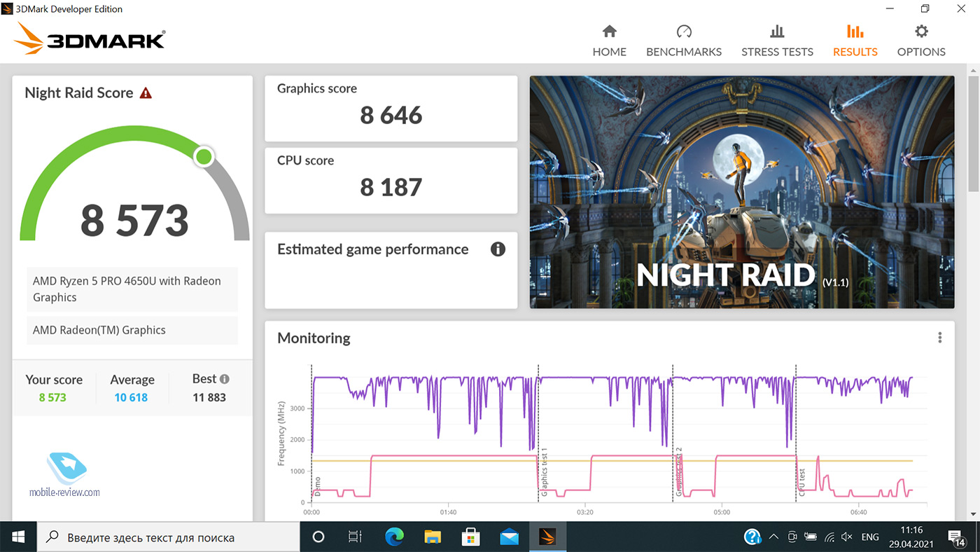Open Microsoft Store from taskbar
The width and height of the screenshot is (980, 552).
(471, 537)
